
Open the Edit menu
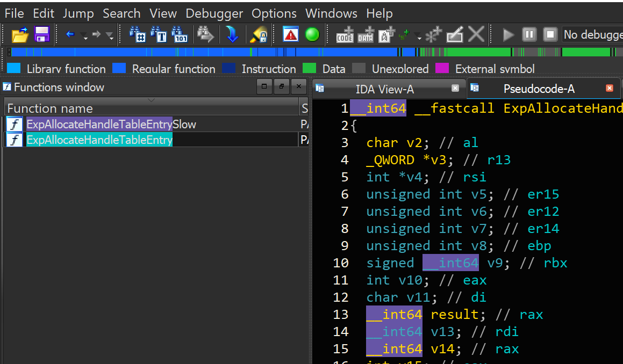coord(44,13)
